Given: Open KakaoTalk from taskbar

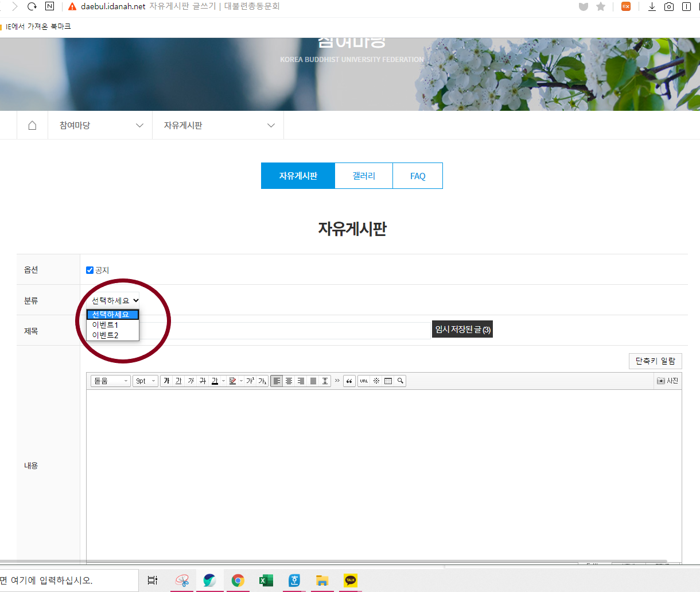Looking at the screenshot, I should (350, 581).
